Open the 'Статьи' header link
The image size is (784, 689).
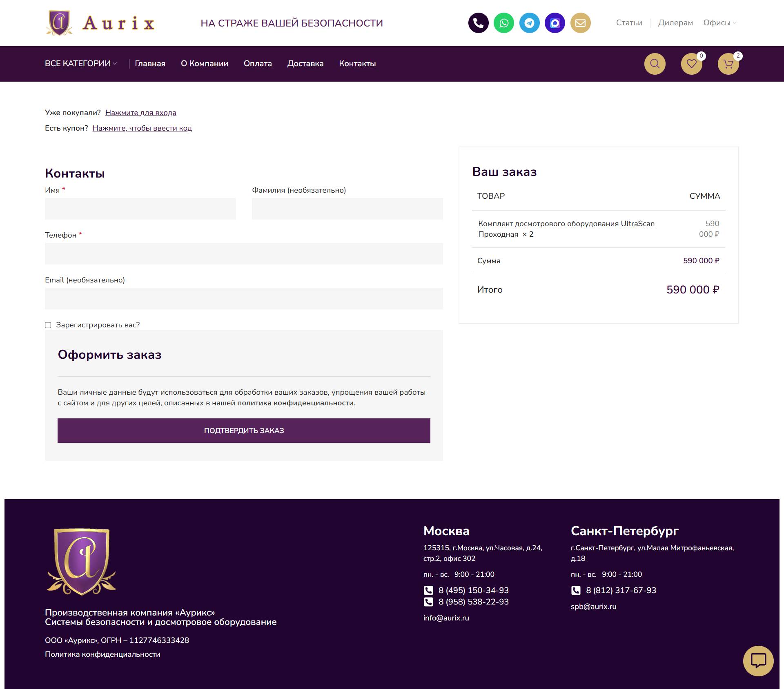point(629,23)
